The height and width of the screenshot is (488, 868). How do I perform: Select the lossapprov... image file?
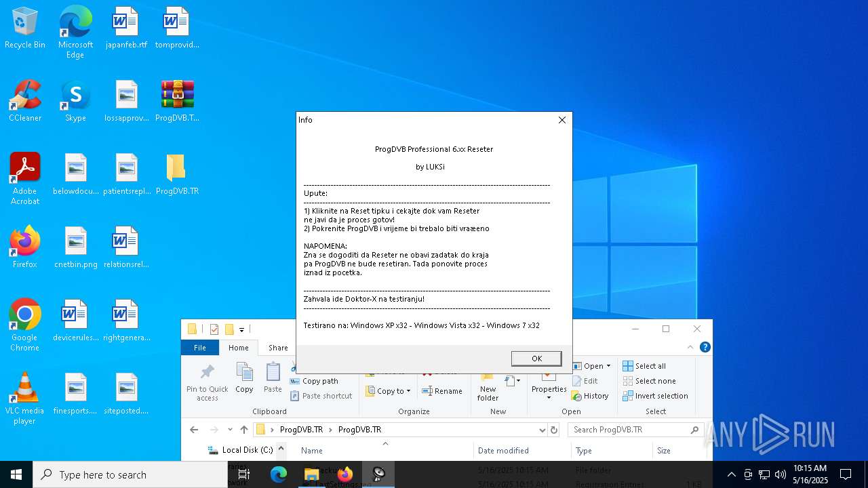point(126,102)
